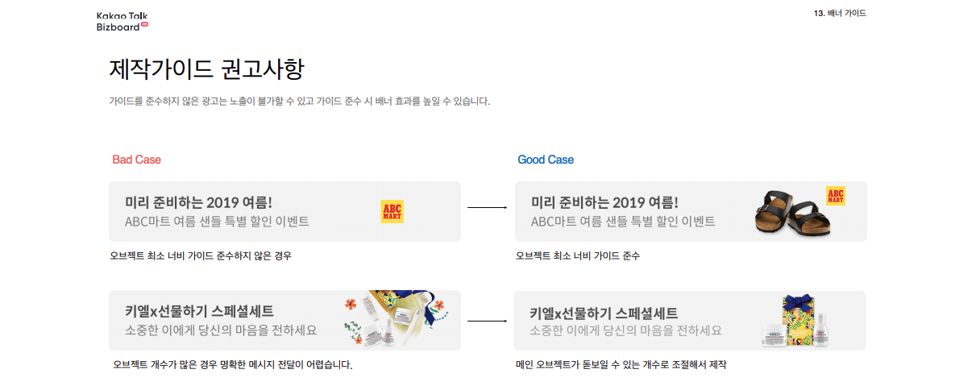
Task: Click the Bad Case '키엘x선물하기 스페셜세트' banner
Action: point(284,320)
